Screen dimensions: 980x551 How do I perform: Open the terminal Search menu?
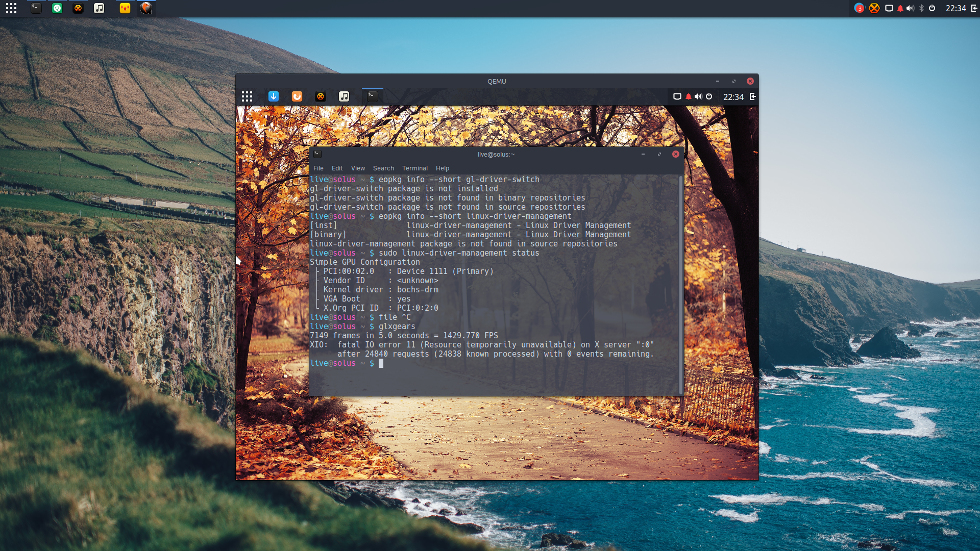383,168
